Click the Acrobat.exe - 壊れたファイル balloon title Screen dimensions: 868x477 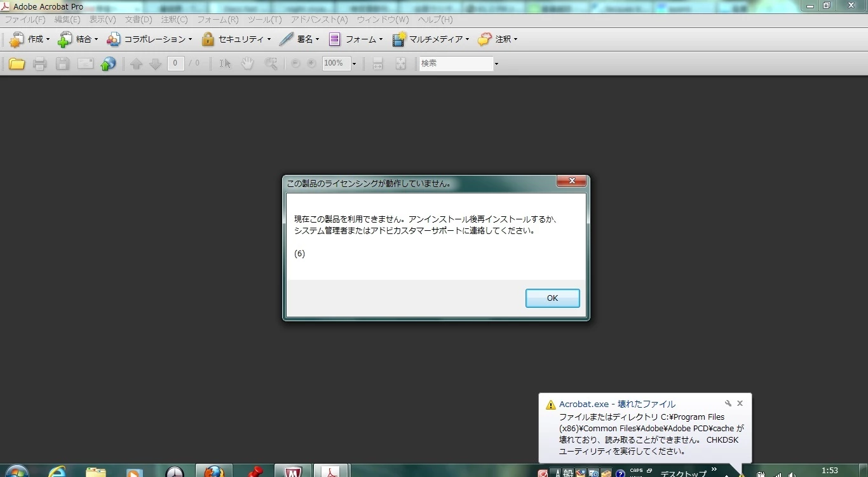click(x=617, y=404)
